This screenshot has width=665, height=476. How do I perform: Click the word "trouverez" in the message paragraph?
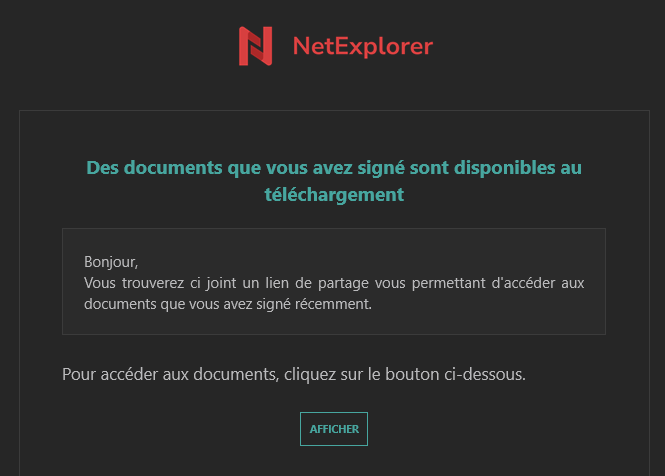point(153,283)
